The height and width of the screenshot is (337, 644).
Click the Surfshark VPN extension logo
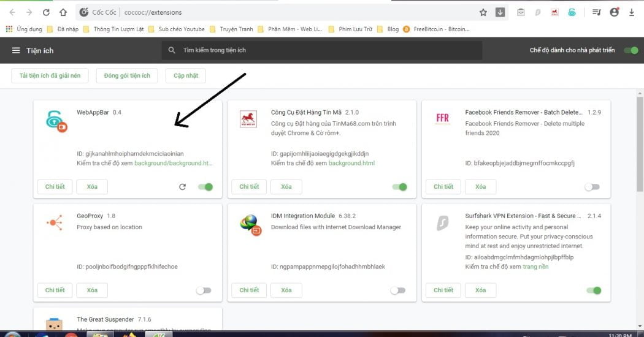click(x=442, y=223)
